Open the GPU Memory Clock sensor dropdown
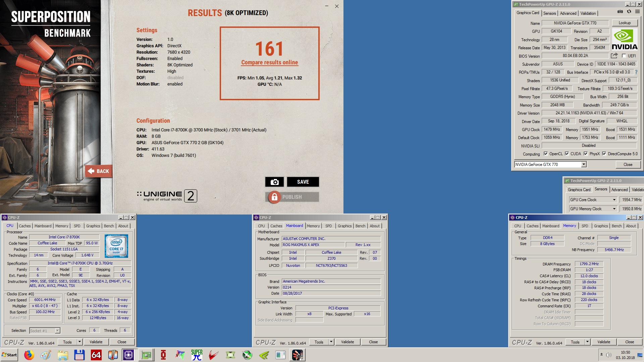The image size is (644, 362). tap(614, 209)
